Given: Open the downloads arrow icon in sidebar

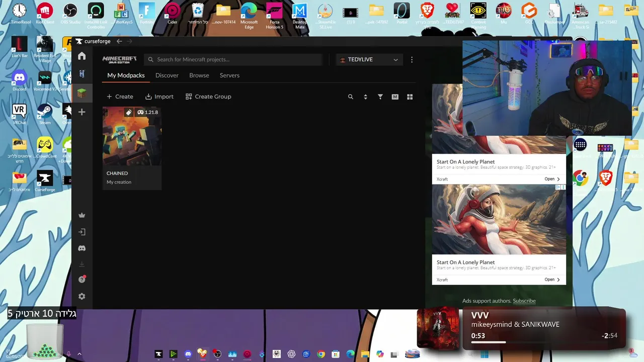Looking at the screenshot, I should pos(82,264).
